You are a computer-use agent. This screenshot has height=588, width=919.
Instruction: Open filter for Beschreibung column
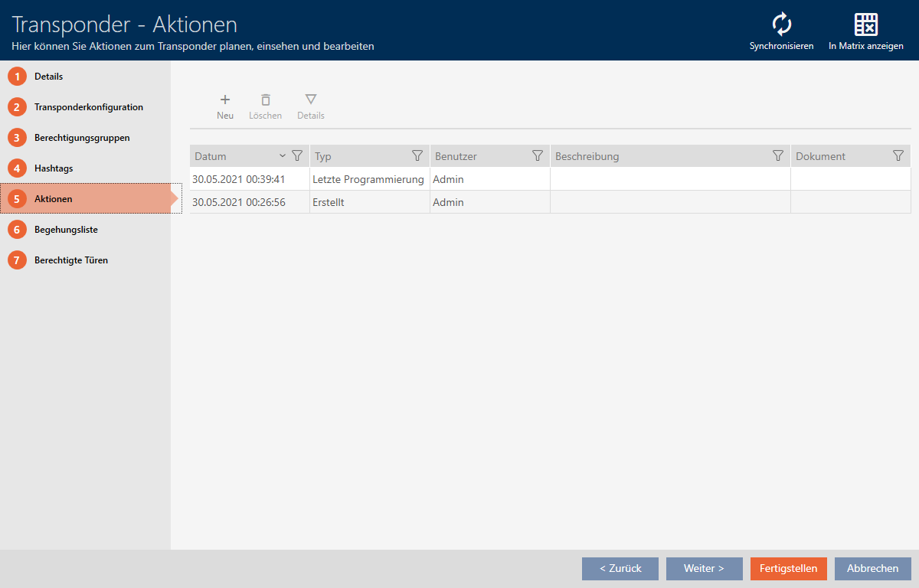pyautogui.click(x=778, y=156)
